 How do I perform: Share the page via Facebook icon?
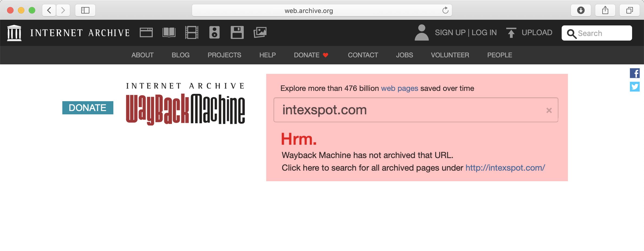click(635, 73)
